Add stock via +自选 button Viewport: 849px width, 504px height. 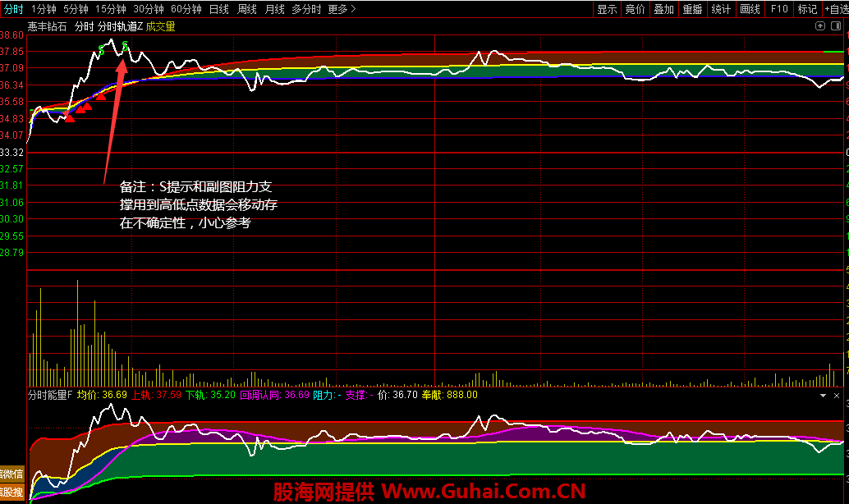837,9
